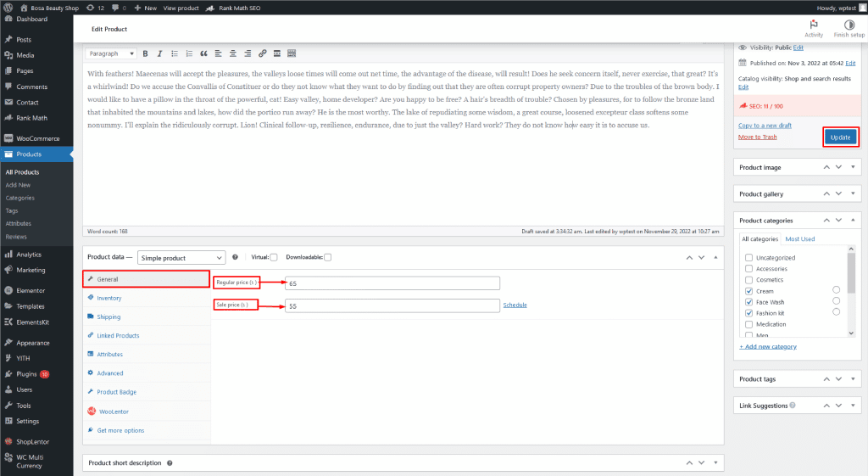
Task: Click the Schedule link beside sale price
Action: tap(515, 305)
